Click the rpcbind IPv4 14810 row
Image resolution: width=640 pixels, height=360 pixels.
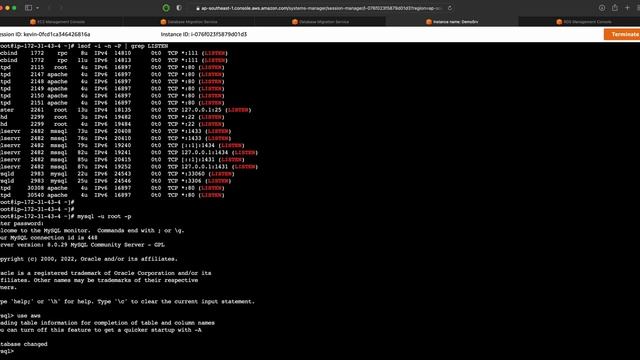point(113,53)
